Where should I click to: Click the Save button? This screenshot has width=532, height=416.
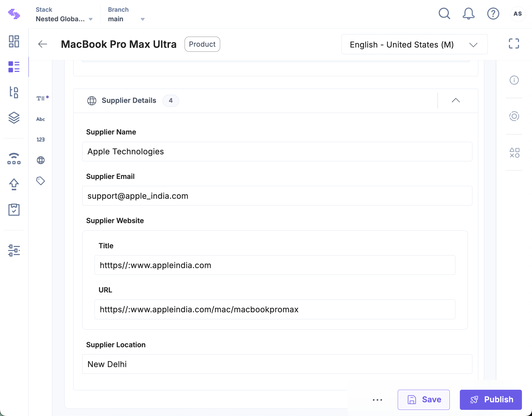click(x=424, y=400)
